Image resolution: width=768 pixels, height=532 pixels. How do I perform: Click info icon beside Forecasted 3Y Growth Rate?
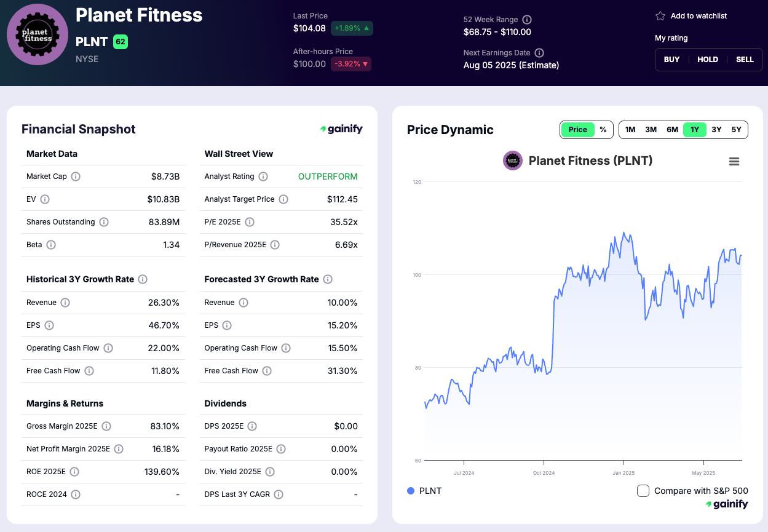tap(328, 279)
